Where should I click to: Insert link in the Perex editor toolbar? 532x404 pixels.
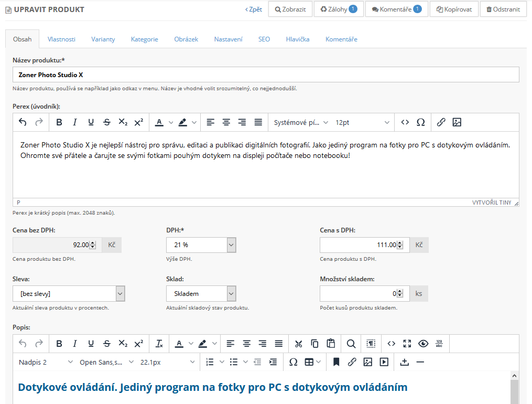pos(441,122)
